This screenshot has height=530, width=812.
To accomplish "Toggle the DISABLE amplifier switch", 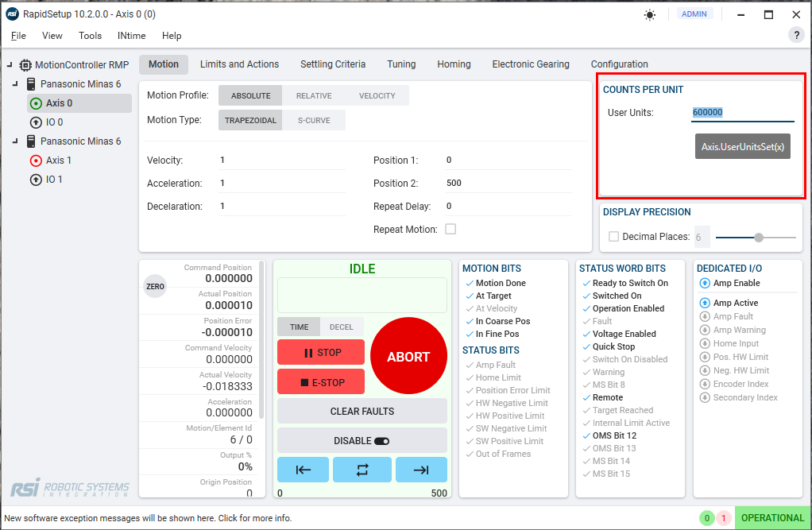I will tap(381, 441).
